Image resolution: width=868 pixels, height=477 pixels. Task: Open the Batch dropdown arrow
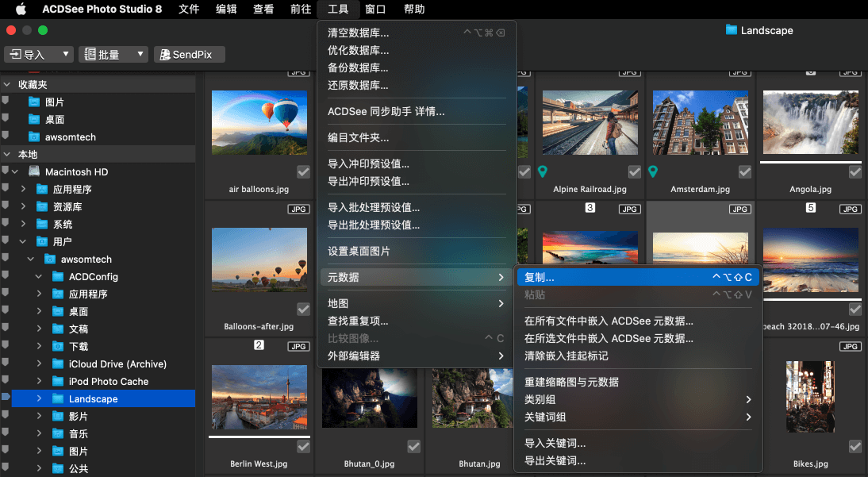click(140, 54)
